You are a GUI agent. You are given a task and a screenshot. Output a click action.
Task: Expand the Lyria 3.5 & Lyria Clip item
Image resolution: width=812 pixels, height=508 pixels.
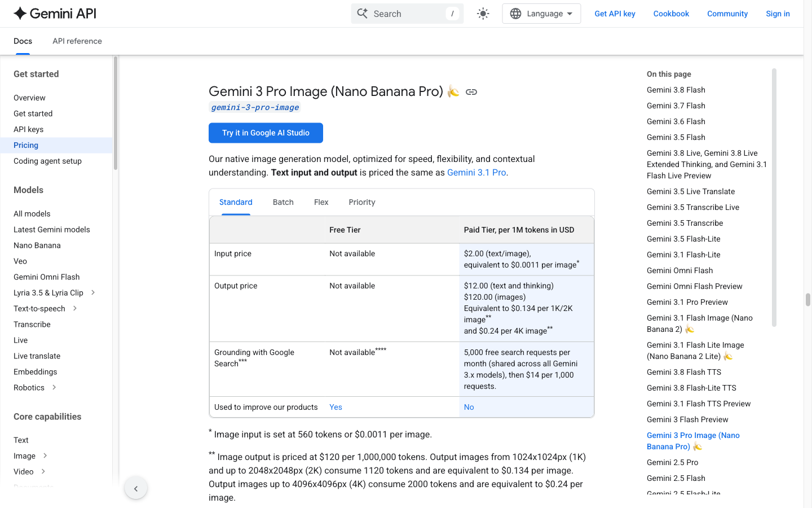click(93, 292)
